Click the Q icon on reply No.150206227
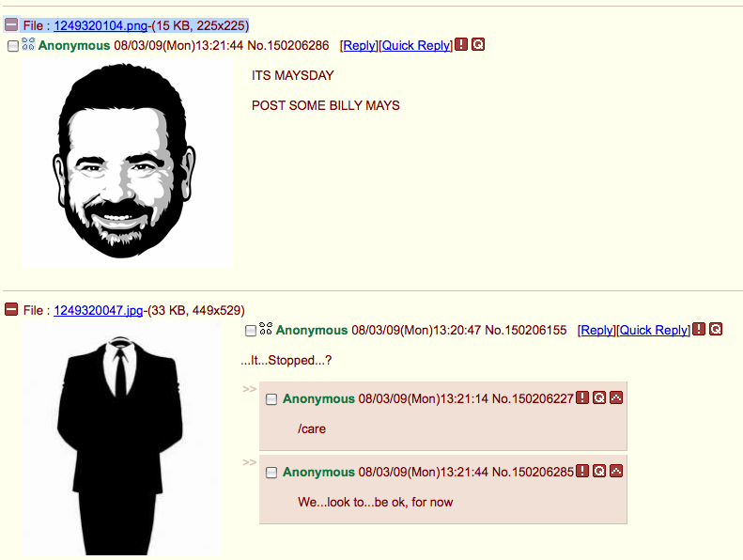The height and width of the screenshot is (560, 743). click(x=599, y=397)
